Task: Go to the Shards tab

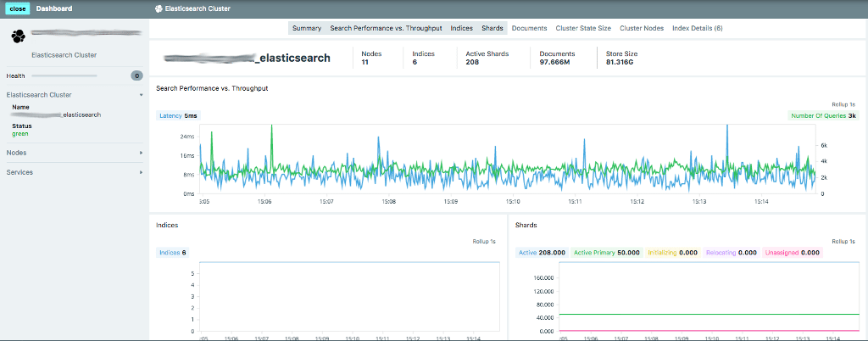Action: [492, 28]
